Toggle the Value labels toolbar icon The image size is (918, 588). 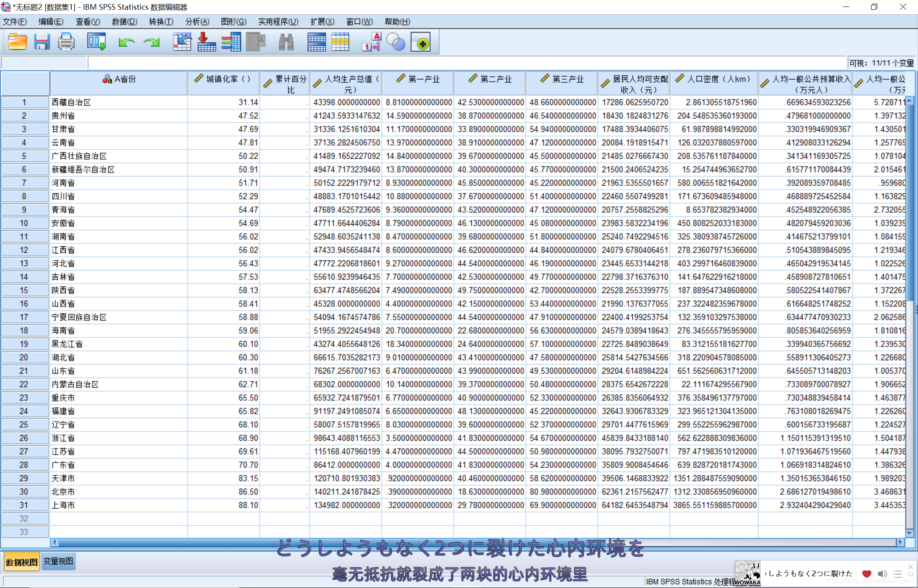click(x=372, y=42)
